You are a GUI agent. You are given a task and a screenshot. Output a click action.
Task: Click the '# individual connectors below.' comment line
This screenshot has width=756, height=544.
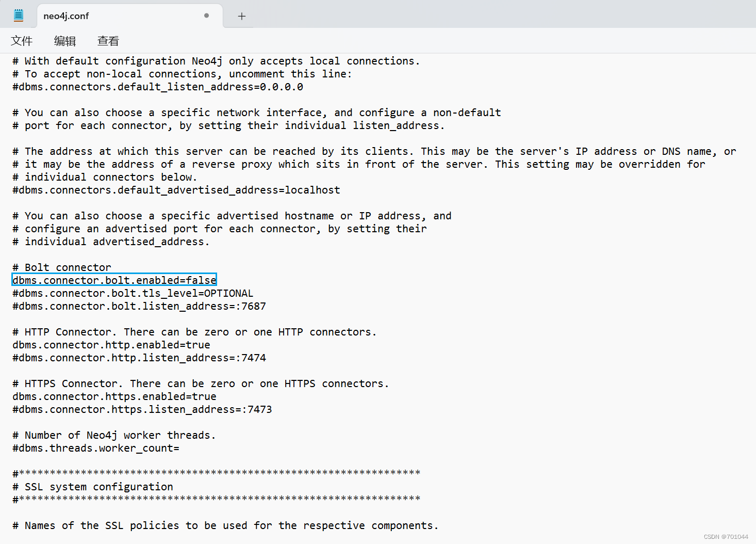click(x=105, y=177)
